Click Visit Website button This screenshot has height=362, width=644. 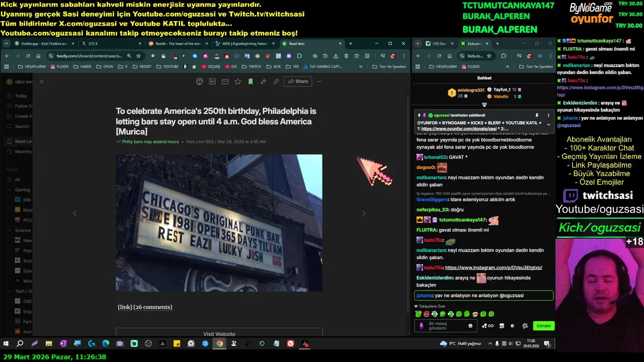pyautogui.click(x=219, y=333)
